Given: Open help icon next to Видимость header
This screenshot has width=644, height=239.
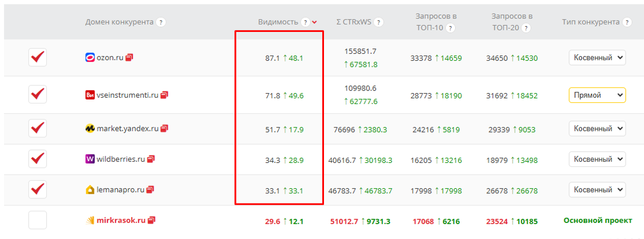Looking at the screenshot, I should pyautogui.click(x=305, y=22).
